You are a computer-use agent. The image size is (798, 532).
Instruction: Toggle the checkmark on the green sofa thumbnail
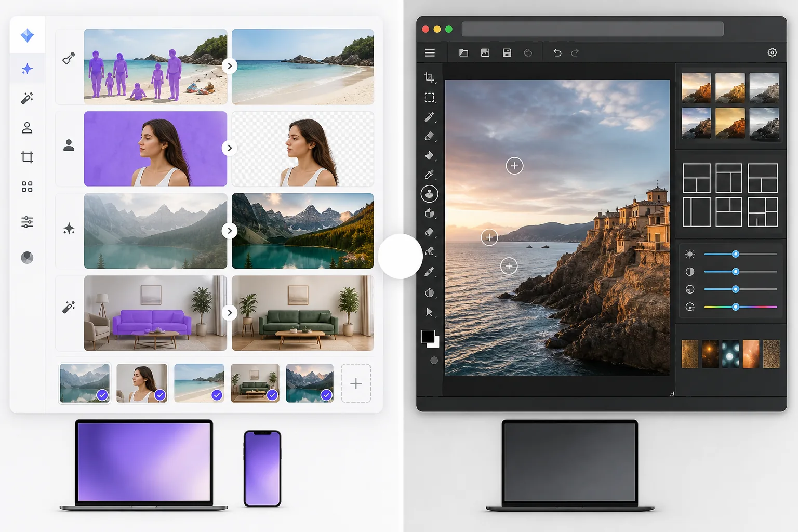tap(272, 395)
